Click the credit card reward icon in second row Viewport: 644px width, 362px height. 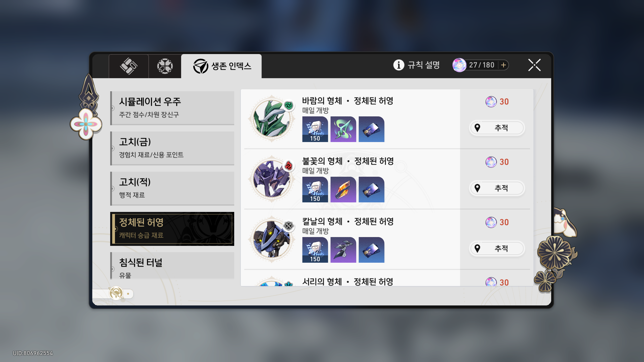[371, 190]
